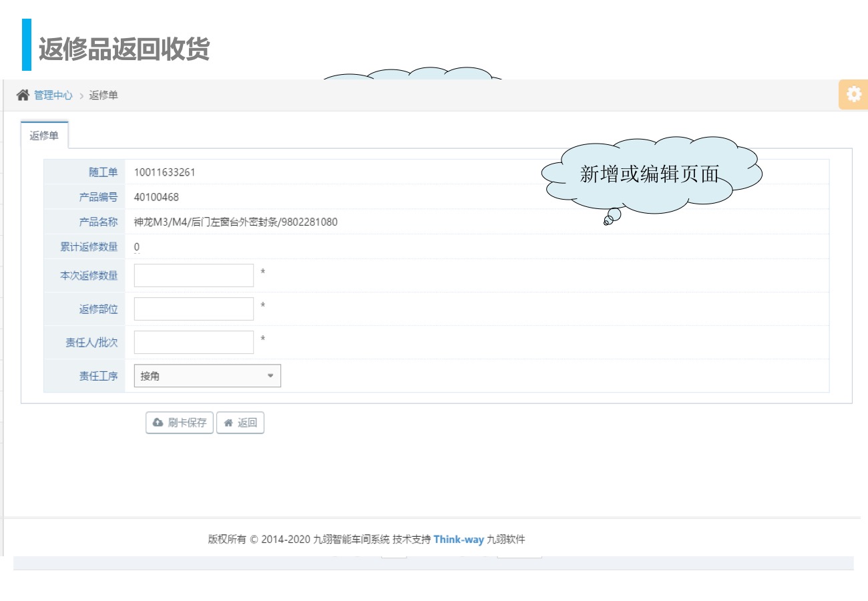Click the home icon in the breadcrumb
This screenshot has width=868, height=601.
pos(23,95)
